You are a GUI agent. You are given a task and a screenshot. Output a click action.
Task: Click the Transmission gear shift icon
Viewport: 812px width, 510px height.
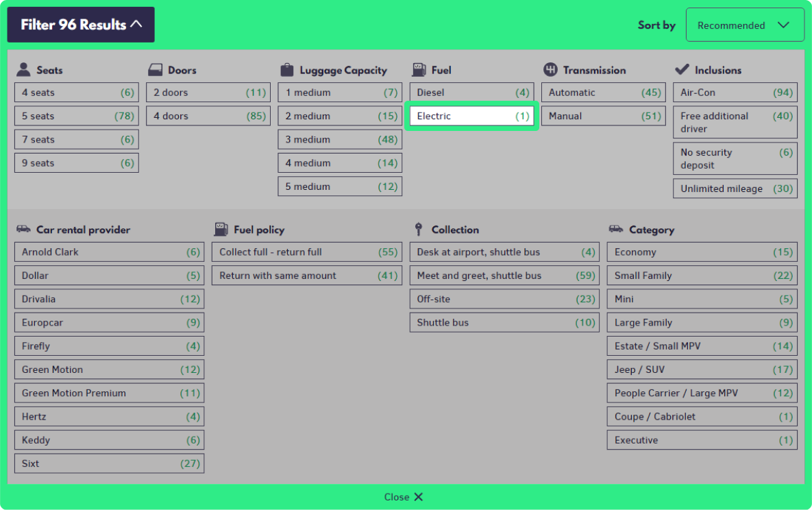click(x=550, y=69)
